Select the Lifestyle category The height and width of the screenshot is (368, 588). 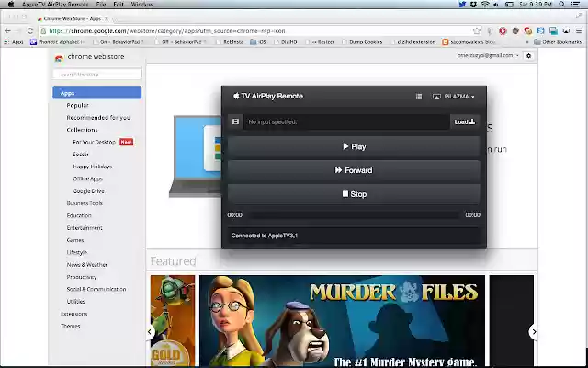(76, 252)
